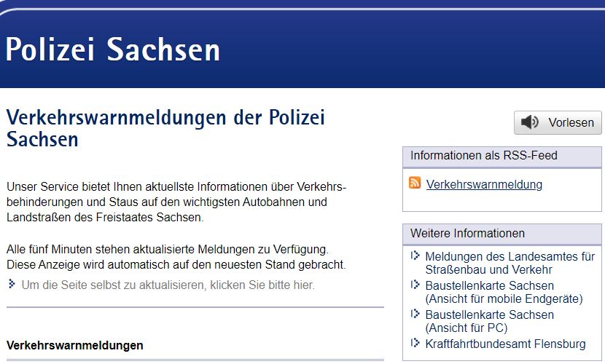Click the refresh page link 'klicken Sie bitte hier'
The width and height of the screenshot is (605, 364).
168,285
